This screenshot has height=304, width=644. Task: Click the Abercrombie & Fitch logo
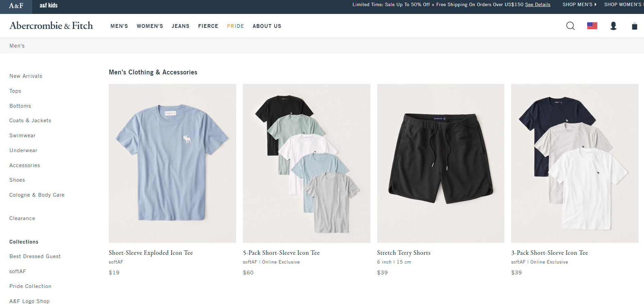click(x=51, y=25)
